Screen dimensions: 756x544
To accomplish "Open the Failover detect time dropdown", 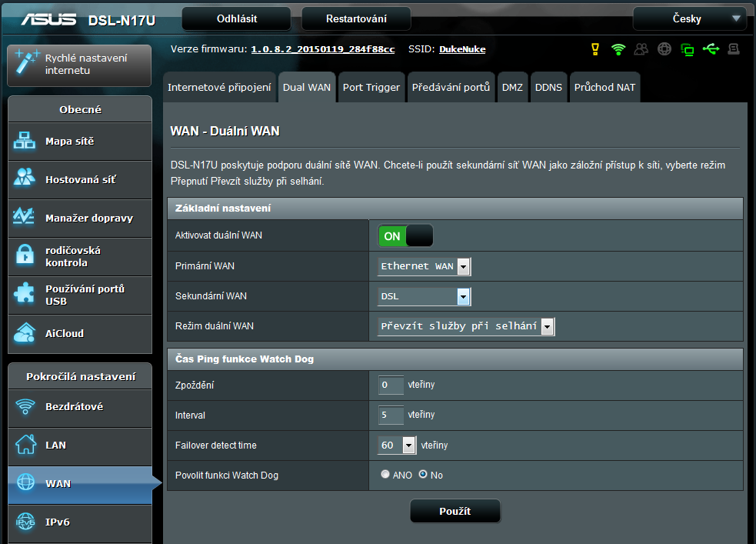I will pyautogui.click(x=398, y=446).
